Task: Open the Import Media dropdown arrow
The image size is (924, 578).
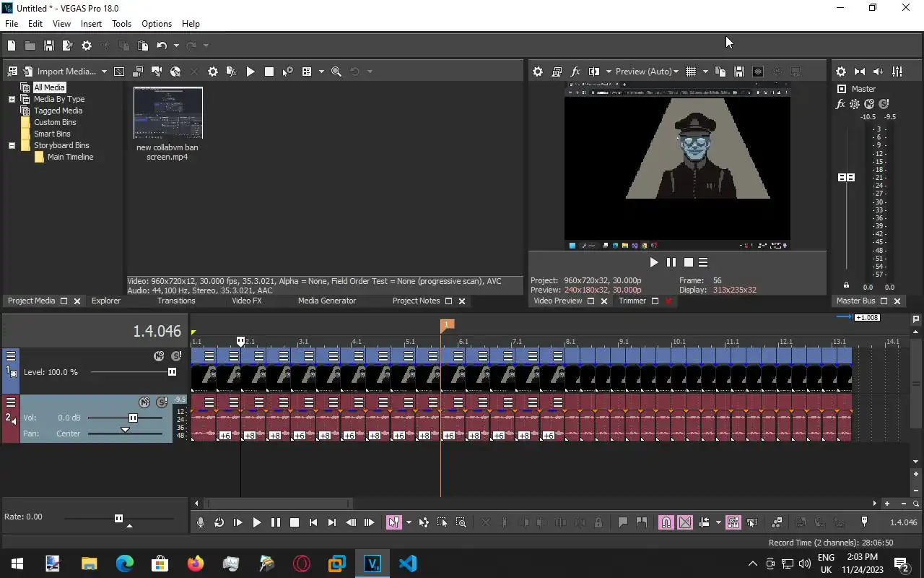Action: (x=104, y=72)
